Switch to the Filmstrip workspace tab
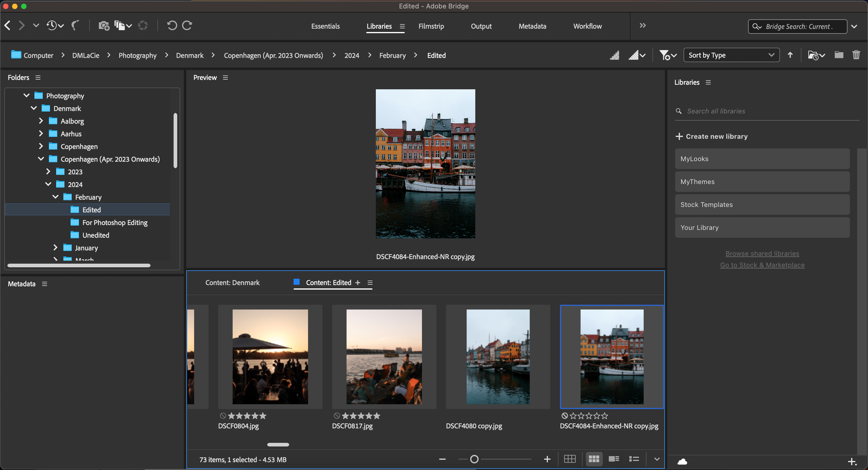Screen dimensions: 868x470 click(431, 26)
